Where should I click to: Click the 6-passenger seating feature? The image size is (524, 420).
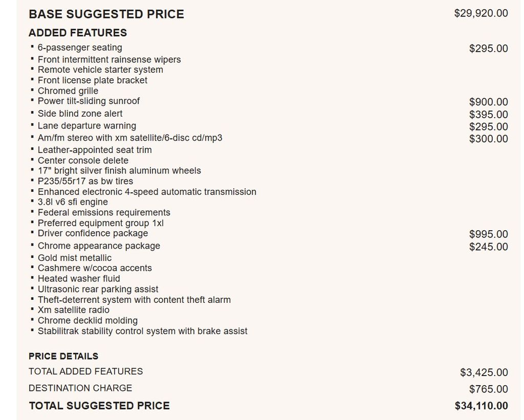tap(80, 48)
